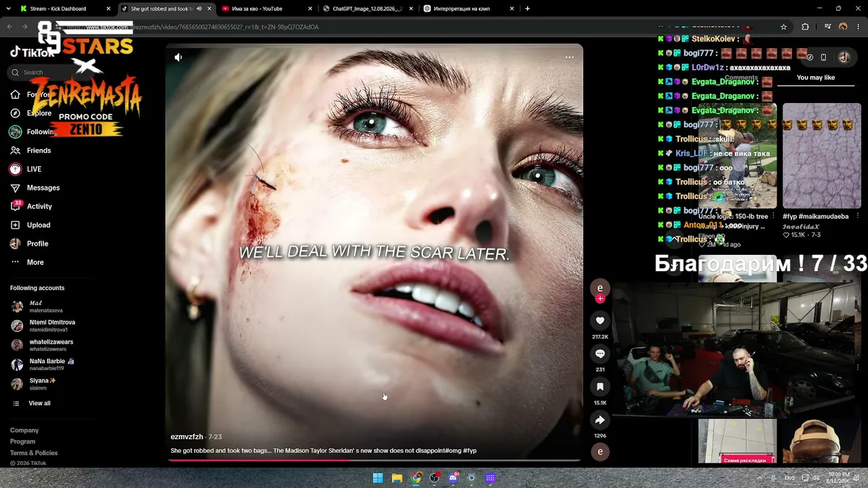868x488 pixels.
Task: Close the YouTube tab
Action: click(311, 9)
